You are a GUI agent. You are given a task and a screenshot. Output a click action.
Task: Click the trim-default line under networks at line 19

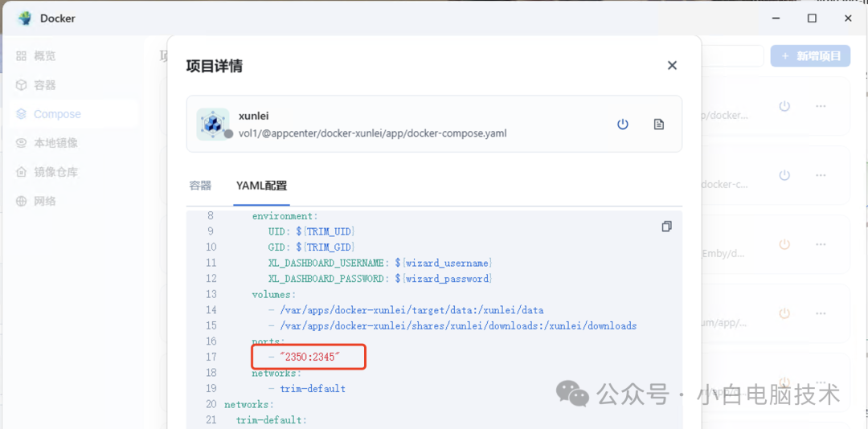(x=307, y=389)
